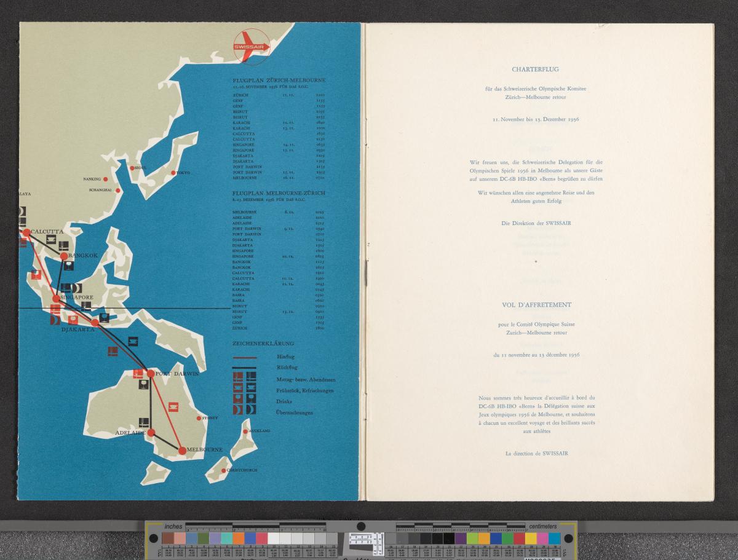The width and height of the screenshot is (738, 560).
Task: Click the red dot marking Calcutta
Action: click(x=26, y=232)
